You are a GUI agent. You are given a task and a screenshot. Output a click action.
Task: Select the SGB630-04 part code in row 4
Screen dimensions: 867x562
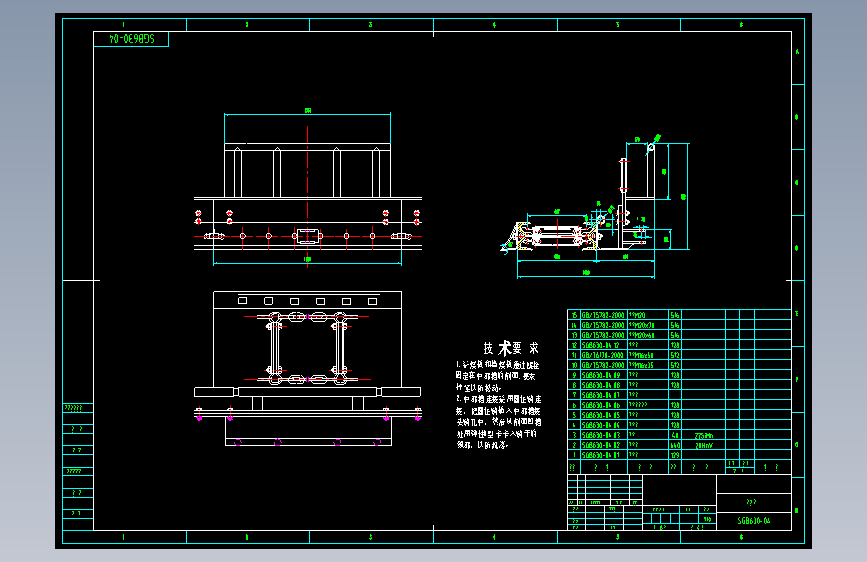pyautogui.click(x=601, y=424)
